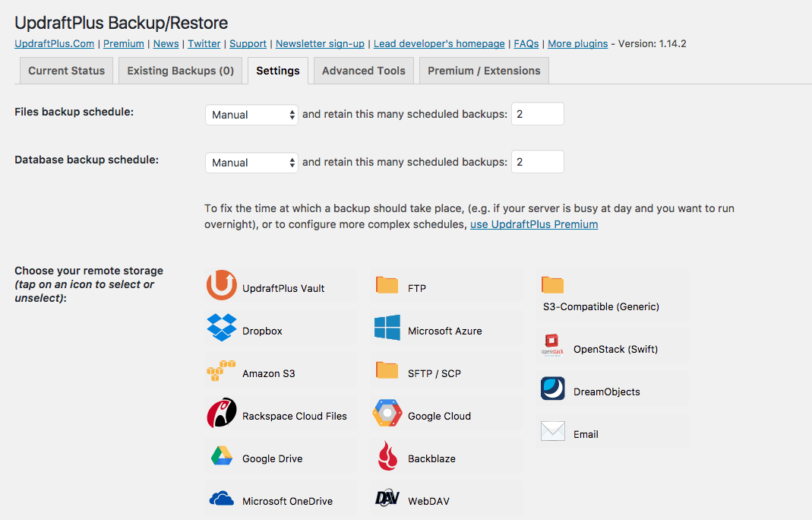This screenshot has width=812, height=520.
Task: Focus the files retained backups count field
Action: [538, 114]
